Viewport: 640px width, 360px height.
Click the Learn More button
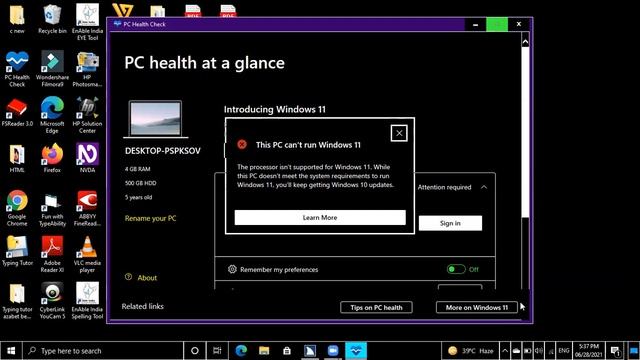[x=320, y=218]
